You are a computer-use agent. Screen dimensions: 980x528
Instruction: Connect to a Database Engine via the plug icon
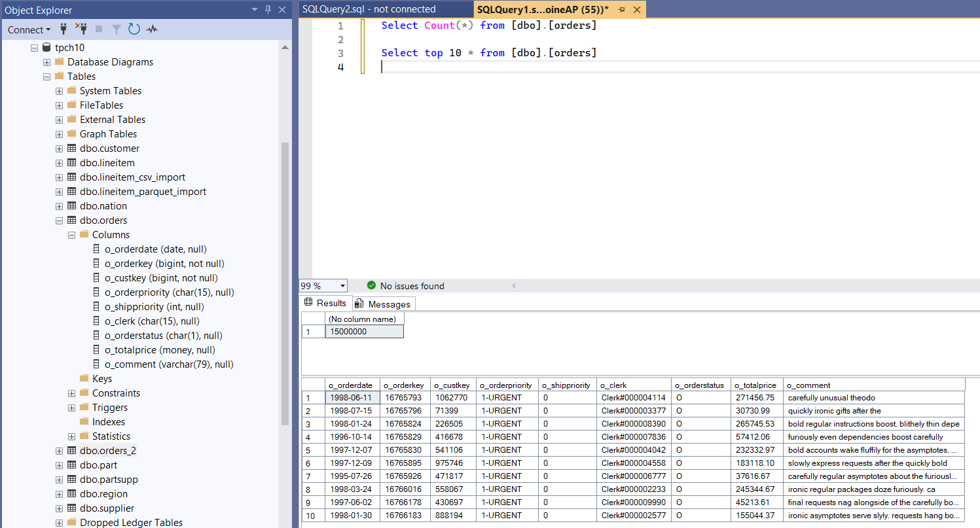tap(63, 29)
